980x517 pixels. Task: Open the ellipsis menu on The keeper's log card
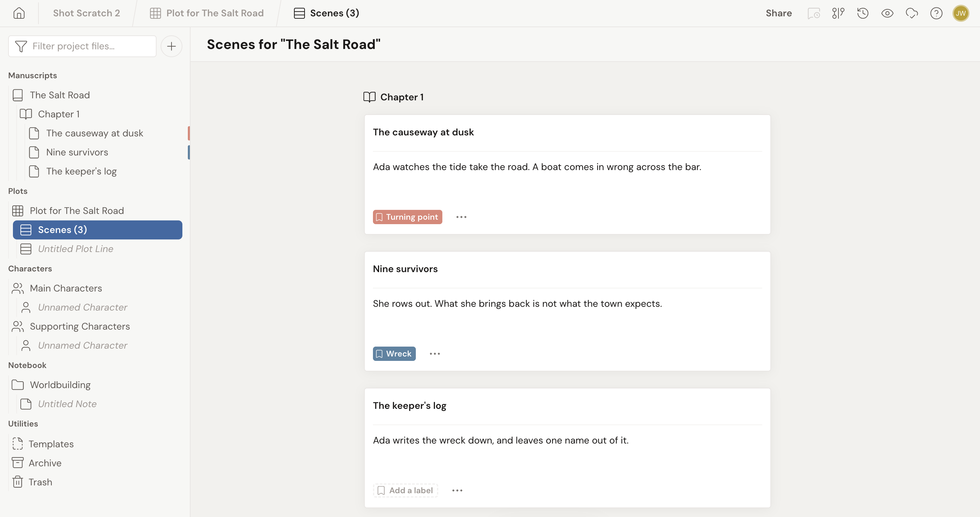click(457, 491)
